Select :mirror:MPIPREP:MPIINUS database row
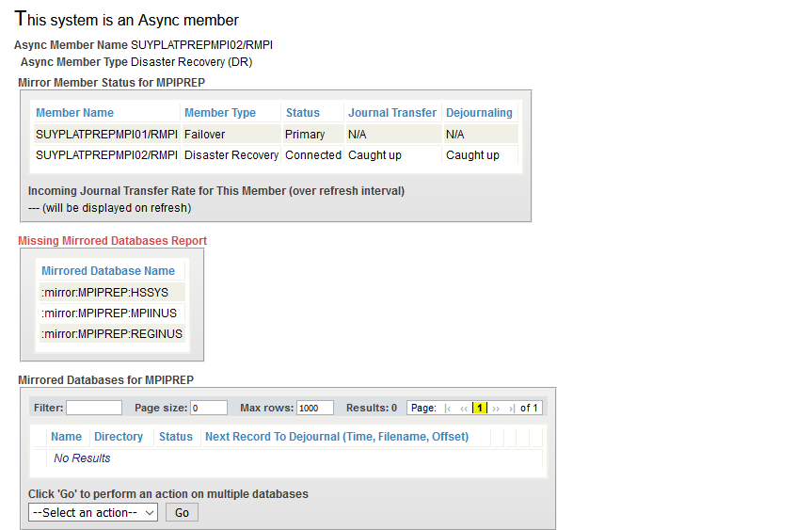The width and height of the screenshot is (812, 530). [112, 313]
